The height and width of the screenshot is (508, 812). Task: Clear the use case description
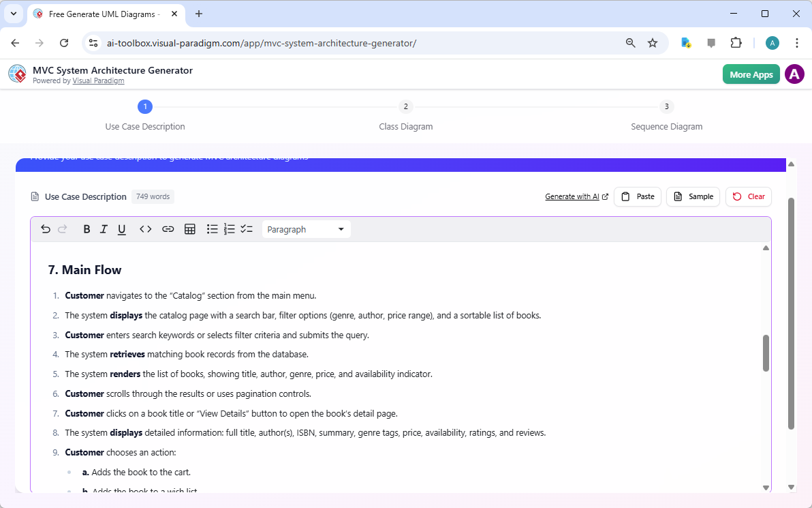tap(748, 196)
